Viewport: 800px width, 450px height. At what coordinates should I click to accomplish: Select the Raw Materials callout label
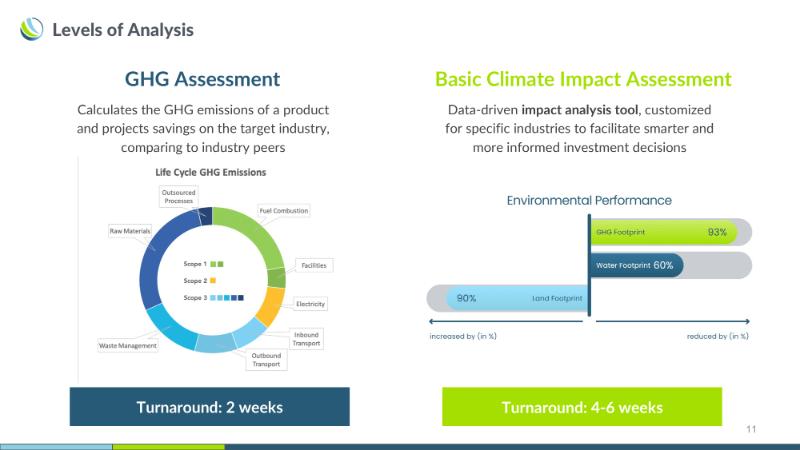pos(130,231)
